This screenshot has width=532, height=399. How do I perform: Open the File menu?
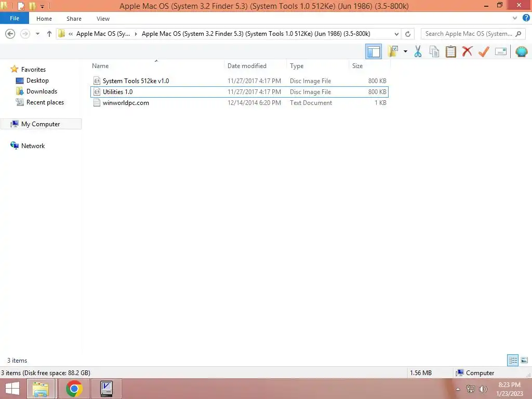tap(14, 18)
